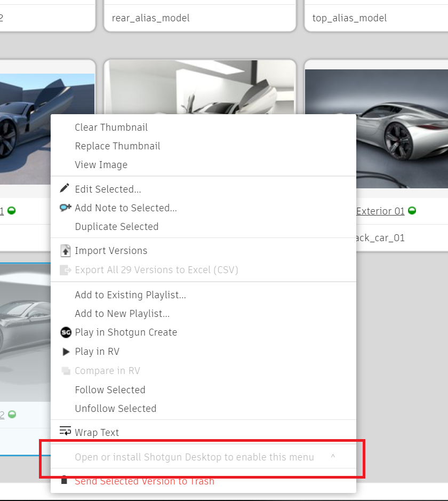Select Import Versions menu item
Image resolution: width=448 pixels, height=501 pixels.
[x=111, y=251]
